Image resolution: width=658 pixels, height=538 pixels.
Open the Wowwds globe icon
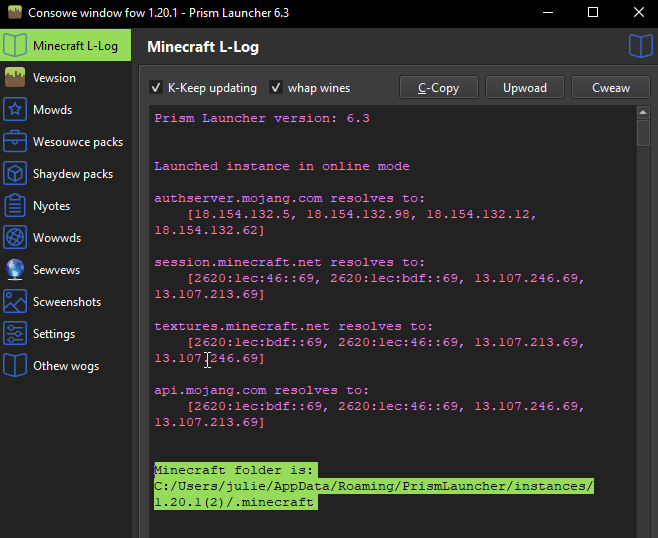click(15, 238)
